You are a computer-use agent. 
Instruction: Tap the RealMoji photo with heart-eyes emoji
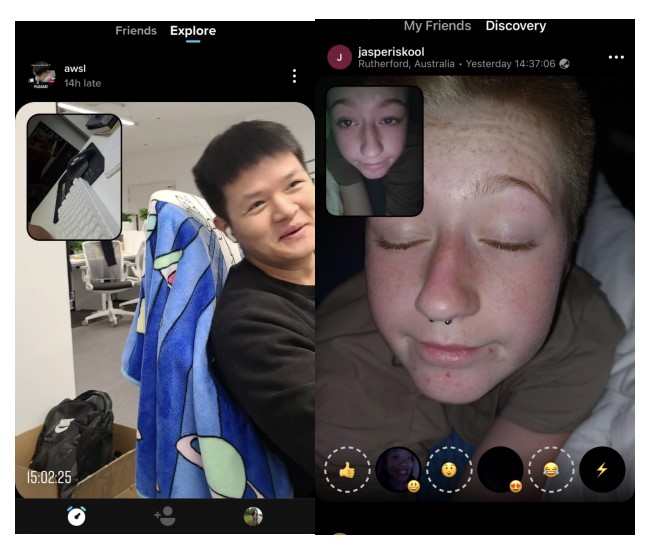click(500, 470)
